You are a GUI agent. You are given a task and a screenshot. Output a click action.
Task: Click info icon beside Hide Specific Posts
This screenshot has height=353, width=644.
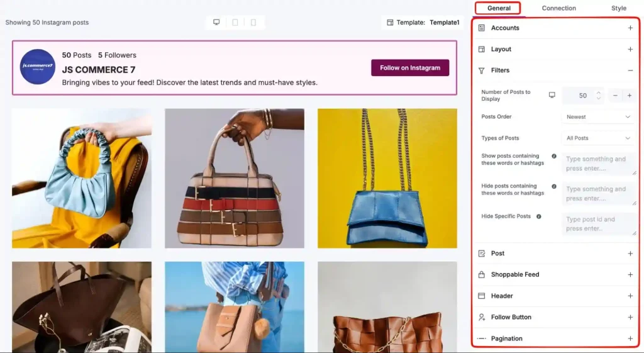coord(539,216)
